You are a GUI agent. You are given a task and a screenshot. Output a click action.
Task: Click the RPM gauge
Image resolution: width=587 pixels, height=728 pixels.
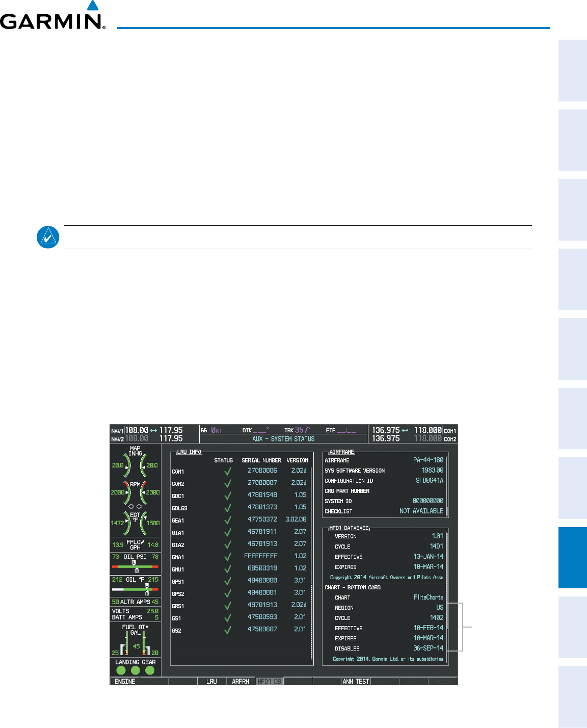point(135,493)
